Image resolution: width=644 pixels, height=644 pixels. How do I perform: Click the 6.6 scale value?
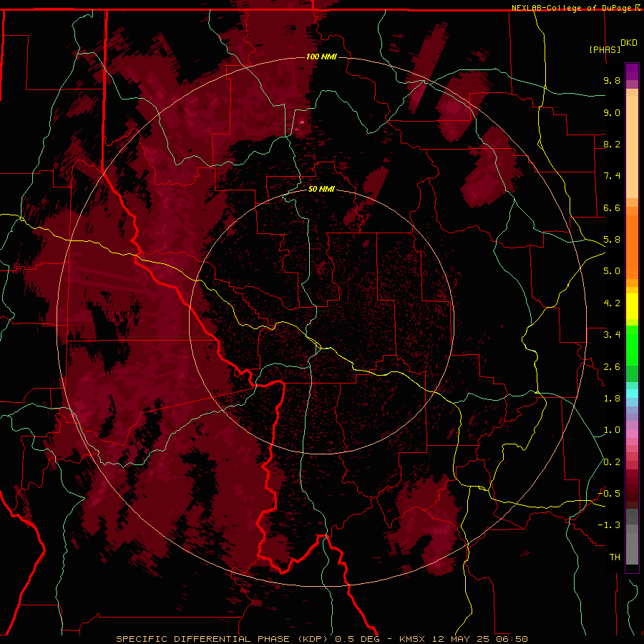612,208
